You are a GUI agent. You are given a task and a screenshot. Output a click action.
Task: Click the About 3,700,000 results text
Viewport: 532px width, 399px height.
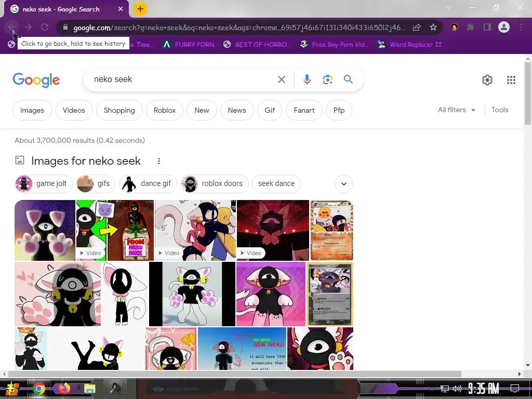[x=79, y=140]
